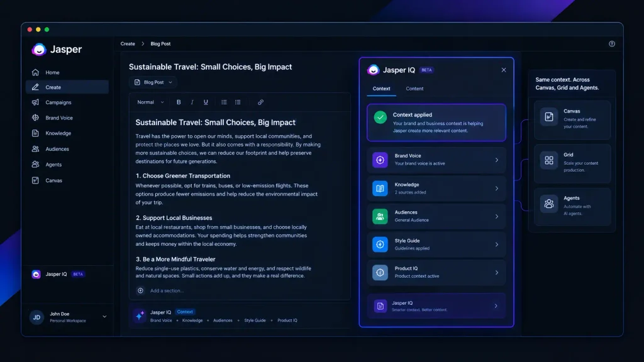Open Audiences in the left sidebar
This screenshot has width=644, height=362.
click(67, 149)
